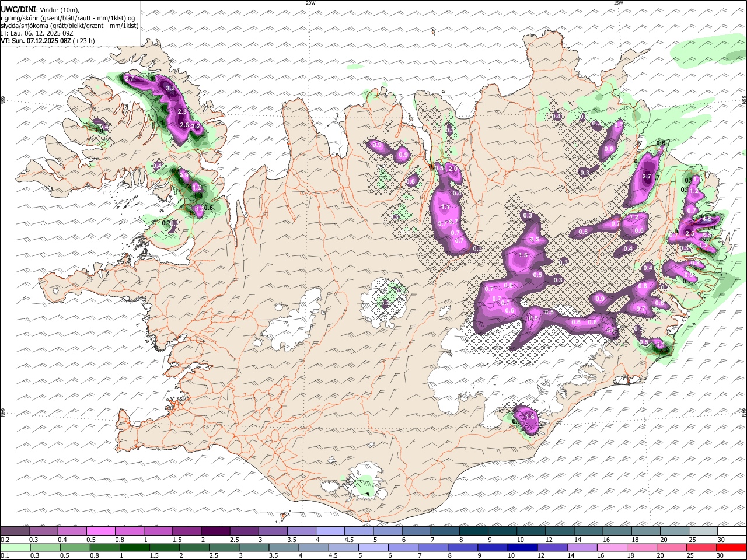The height and width of the screenshot is (560, 747).
Task: Click the '20W' longitude label at the top
Action: pos(310,3)
